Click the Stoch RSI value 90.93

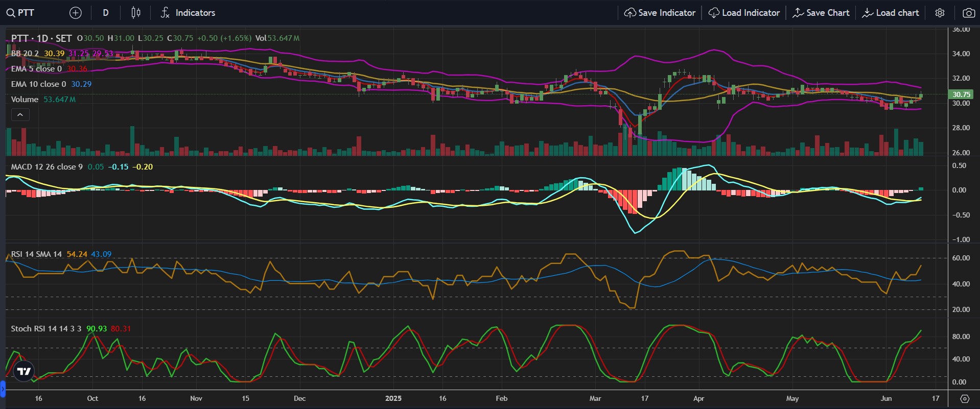pos(97,328)
